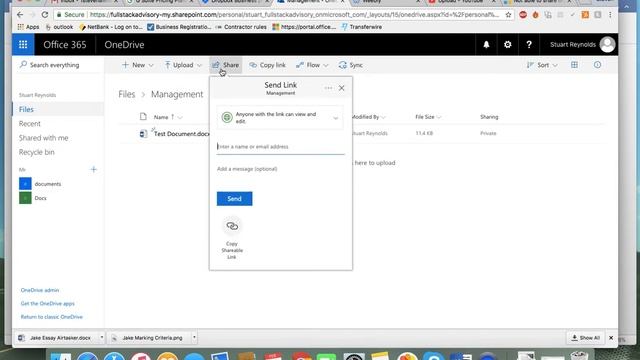Open the notifications bell
Image resolution: width=640 pixels, height=360 pixels.
pos(486,44)
